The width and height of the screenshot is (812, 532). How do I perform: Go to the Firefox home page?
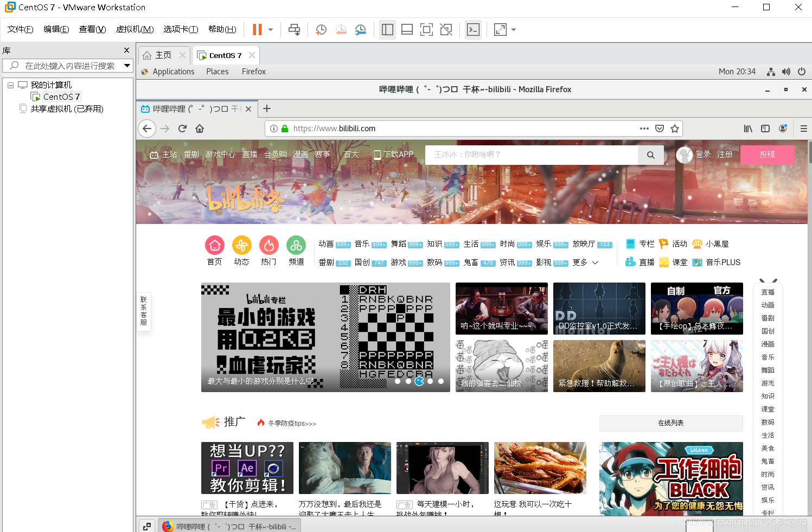(200, 129)
